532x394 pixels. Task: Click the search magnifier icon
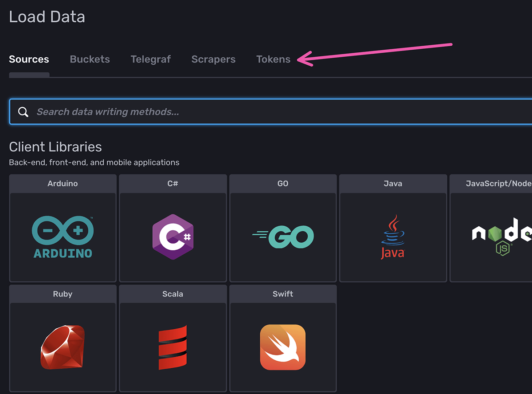pyautogui.click(x=23, y=112)
